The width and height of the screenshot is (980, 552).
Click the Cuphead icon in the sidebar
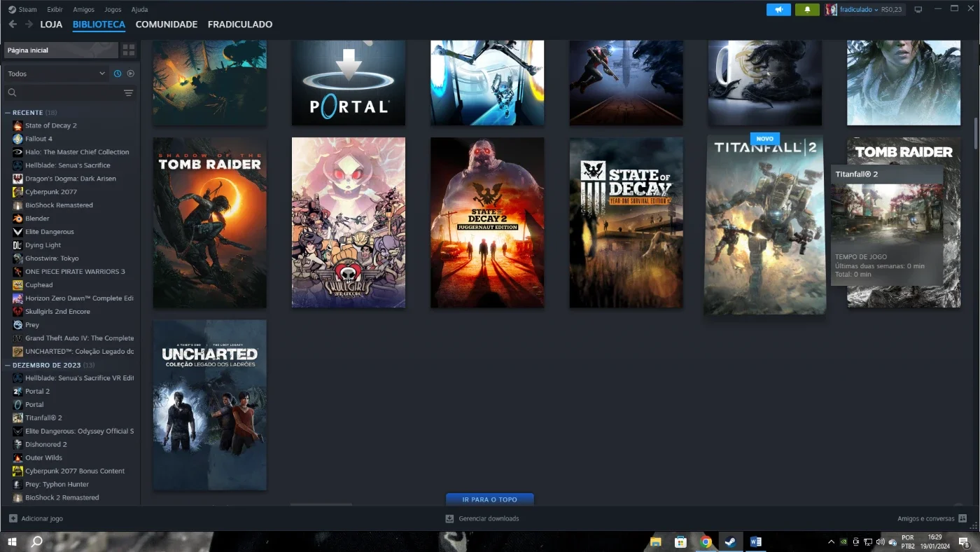[17, 285]
